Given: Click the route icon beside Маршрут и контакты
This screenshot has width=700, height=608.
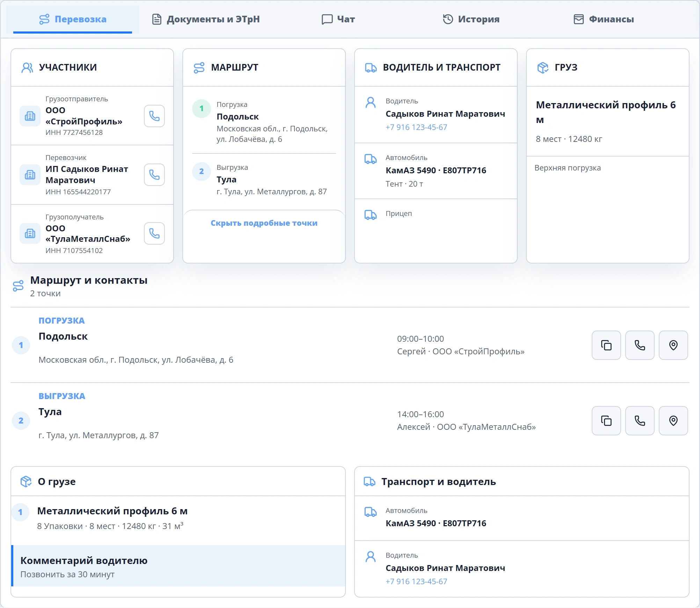Looking at the screenshot, I should (x=18, y=286).
